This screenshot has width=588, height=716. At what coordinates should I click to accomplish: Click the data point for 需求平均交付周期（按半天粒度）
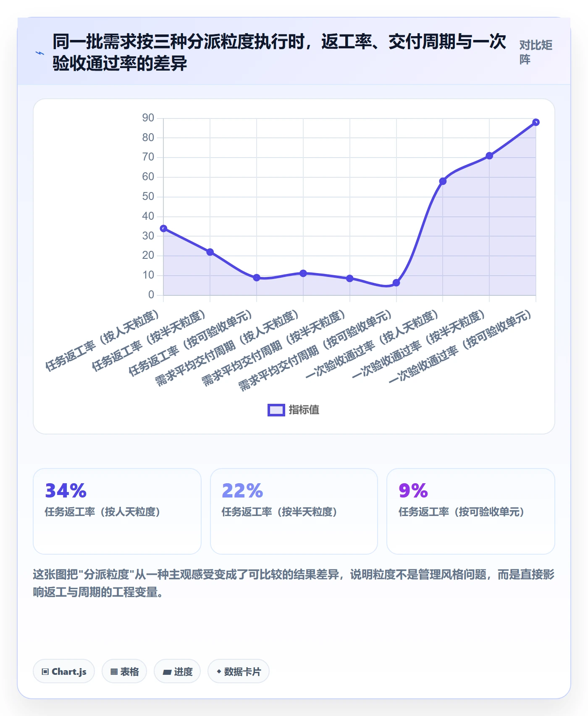coord(350,279)
